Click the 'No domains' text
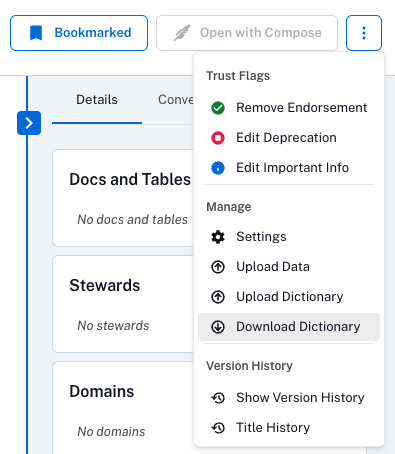 (111, 432)
